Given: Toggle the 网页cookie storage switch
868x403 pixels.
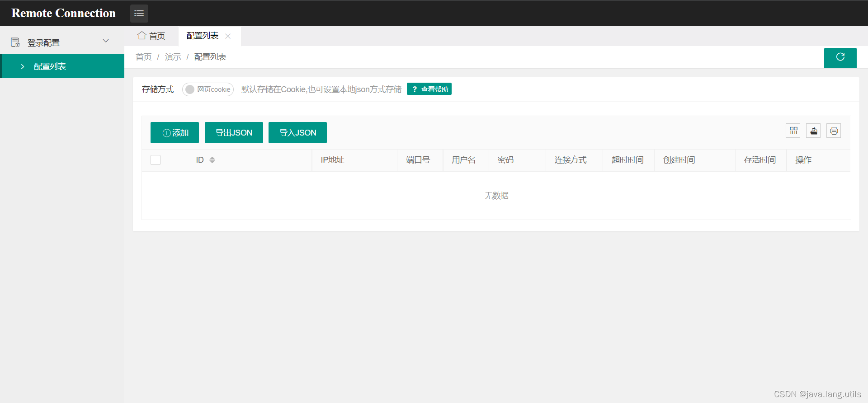Looking at the screenshot, I should 208,89.
